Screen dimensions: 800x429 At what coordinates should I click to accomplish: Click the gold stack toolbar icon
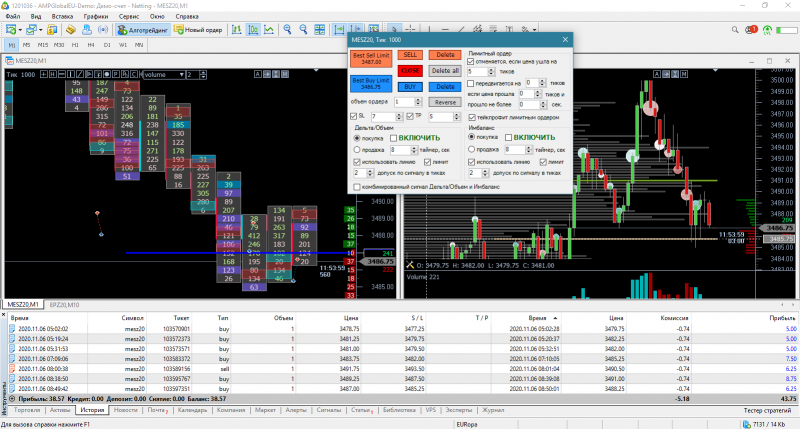[x=71, y=30]
